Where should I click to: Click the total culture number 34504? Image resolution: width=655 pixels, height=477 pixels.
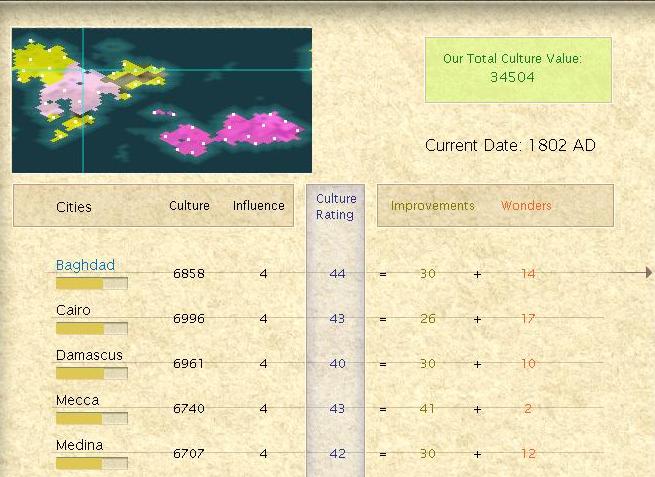(512, 77)
